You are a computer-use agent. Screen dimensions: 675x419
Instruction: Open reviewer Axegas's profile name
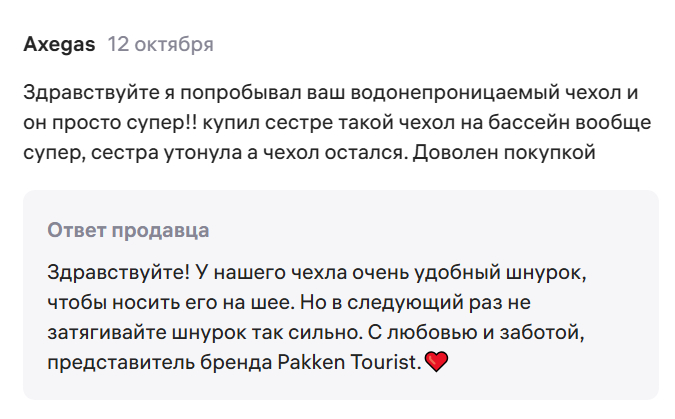click(59, 45)
